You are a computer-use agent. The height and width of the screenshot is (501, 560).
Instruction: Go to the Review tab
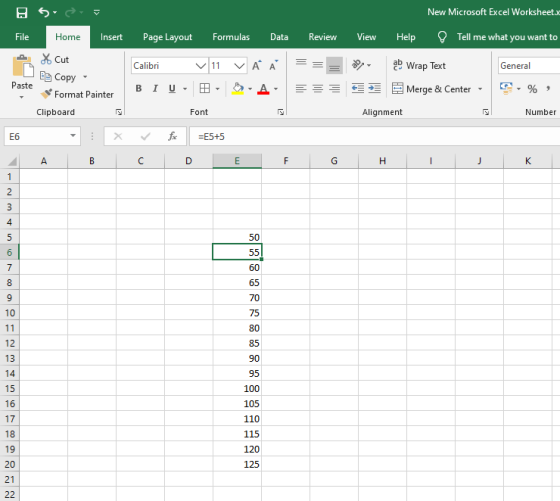pyautogui.click(x=322, y=37)
